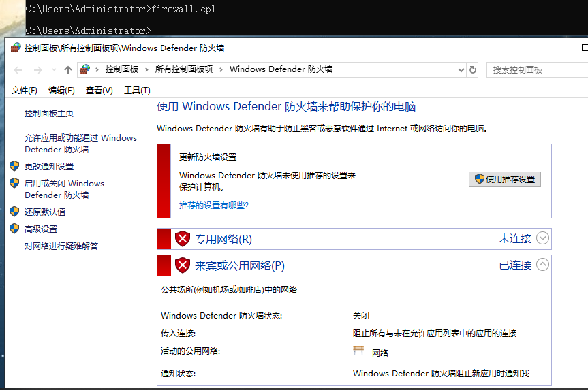Expand the 专用网络 section chevron
This screenshot has width=588, height=390.
542,238
